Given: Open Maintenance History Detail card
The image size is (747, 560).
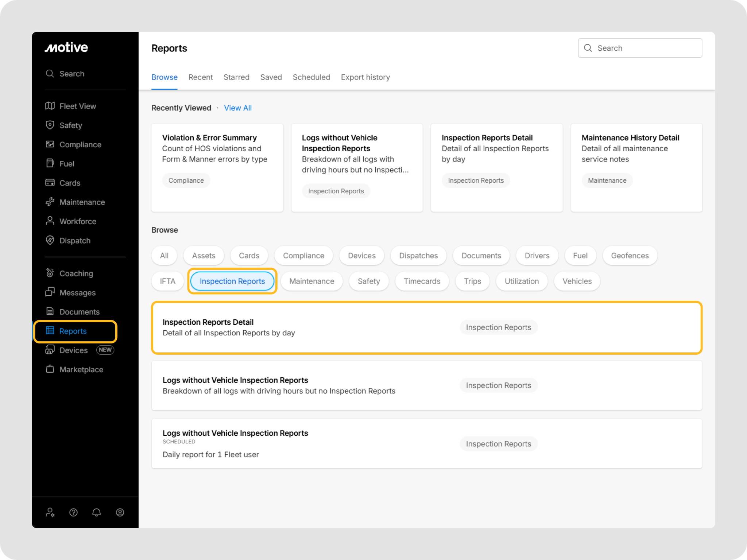Looking at the screenshot, I should point(636,167).
